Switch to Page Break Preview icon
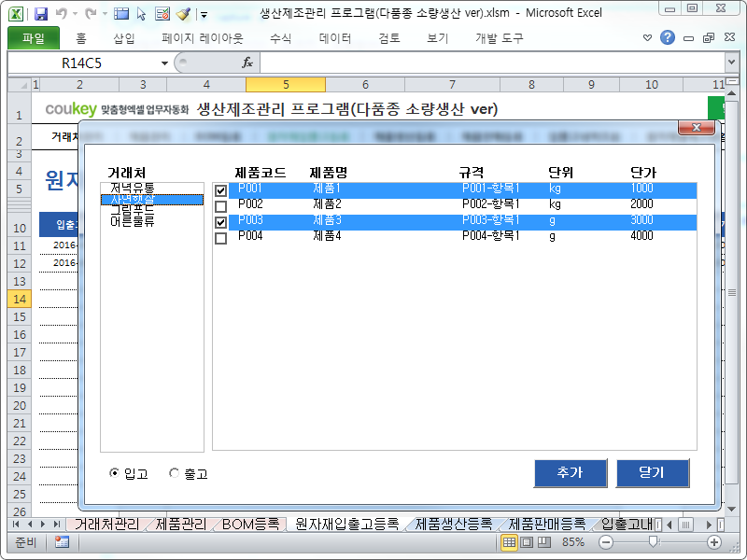 click(544, 542)
